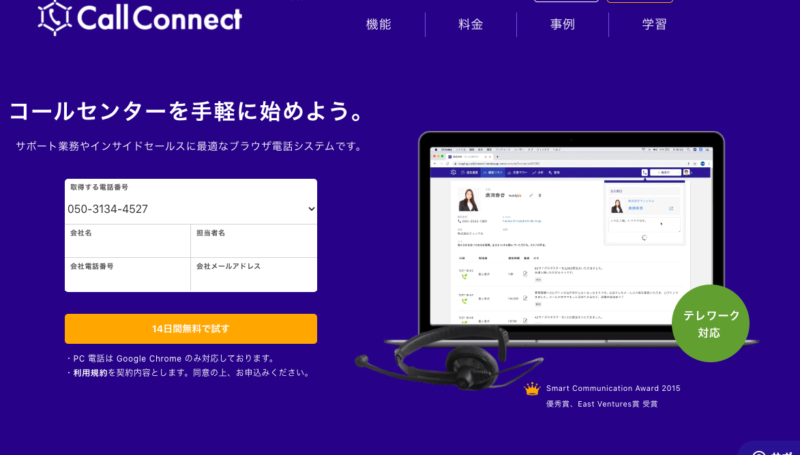Click the green テレワーク対応 badge

tap(711, 323)
